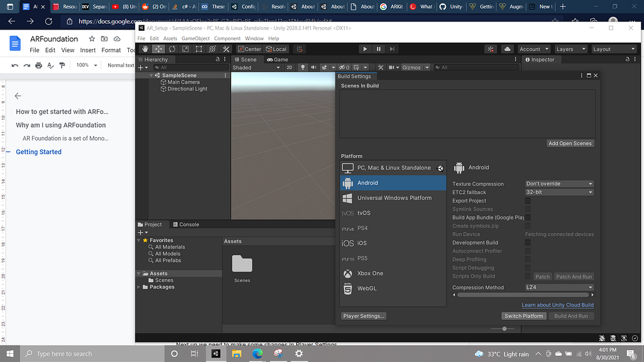Enable Build App Bundle checkbox
This screenshot has width=644, height=362.
coord(528,217)
